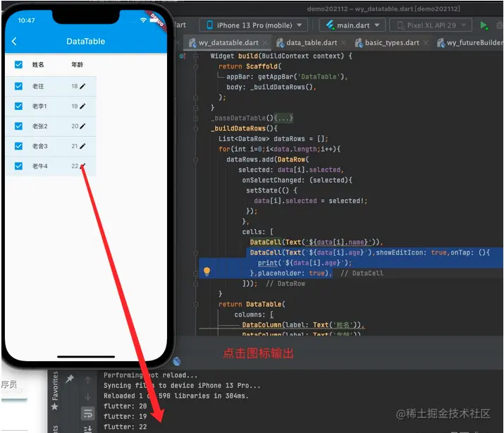Click the lightbulb quick-fix icon in the editor
The image size is (504, 433).
coord(207,272)
